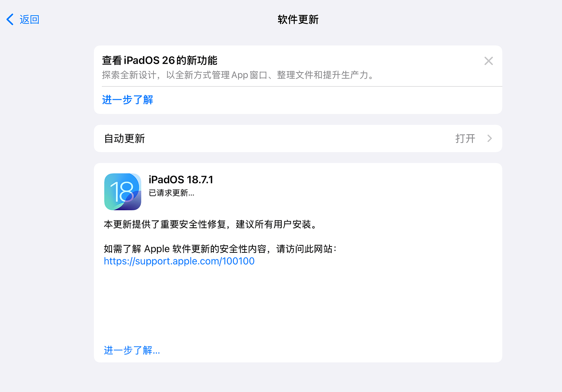The image size is (562, 392).
Task: Open the 自动更新 settings row
Action: coord(273,138)
